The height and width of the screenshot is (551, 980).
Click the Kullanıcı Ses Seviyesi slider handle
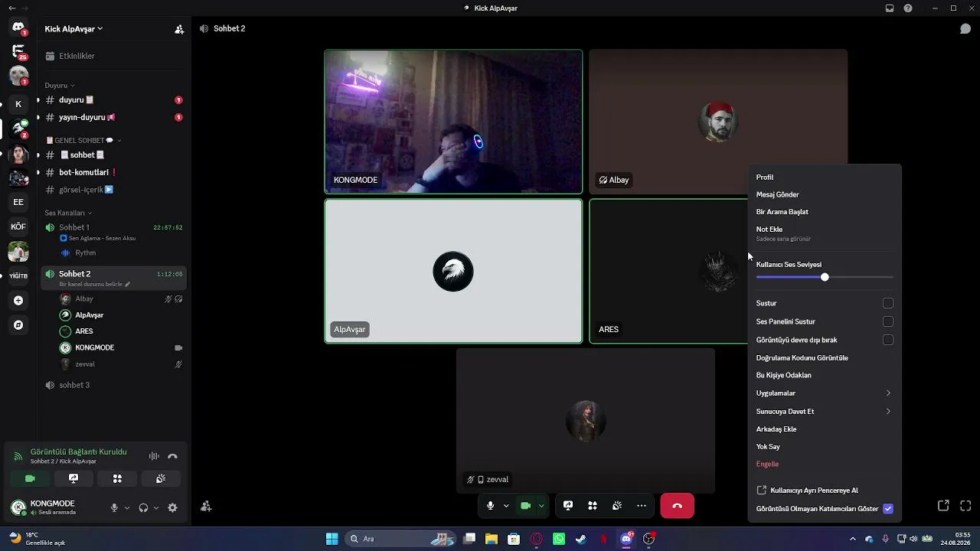[x=825, y=277]
